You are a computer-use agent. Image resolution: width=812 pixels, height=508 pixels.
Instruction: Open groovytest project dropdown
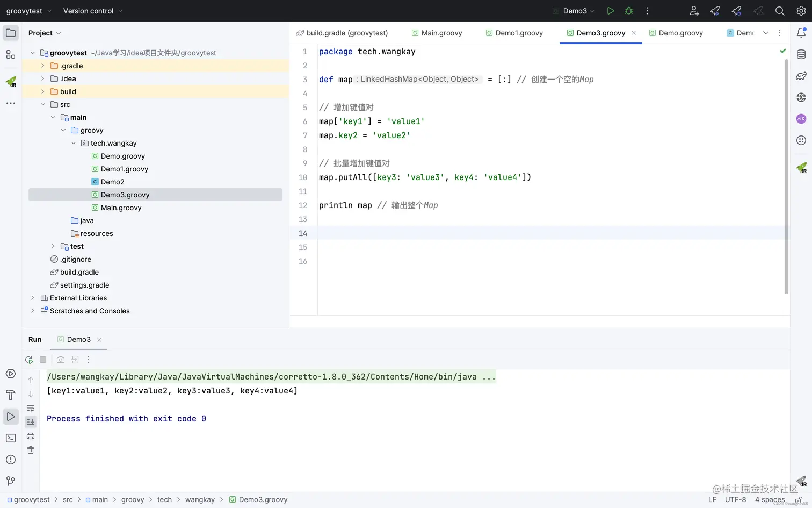[x=29, y=11]
